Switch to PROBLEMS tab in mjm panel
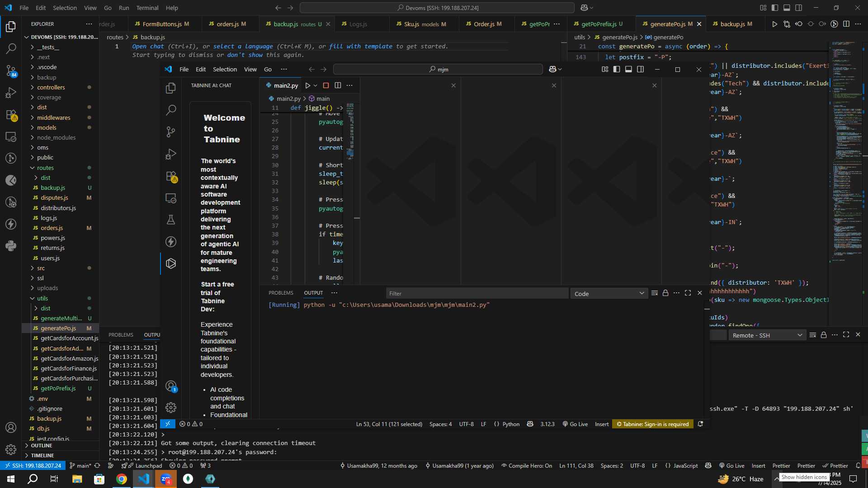 click(x=281, y=293)
